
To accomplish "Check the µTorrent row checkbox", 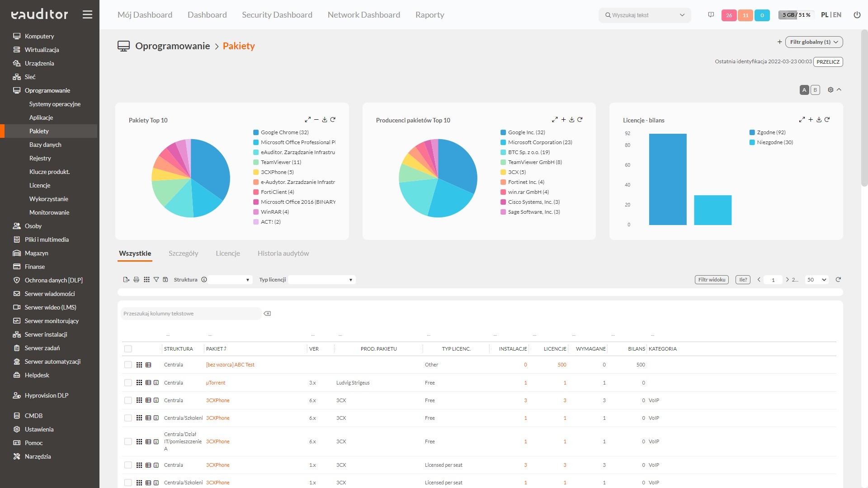I will (x=128, y=383).
